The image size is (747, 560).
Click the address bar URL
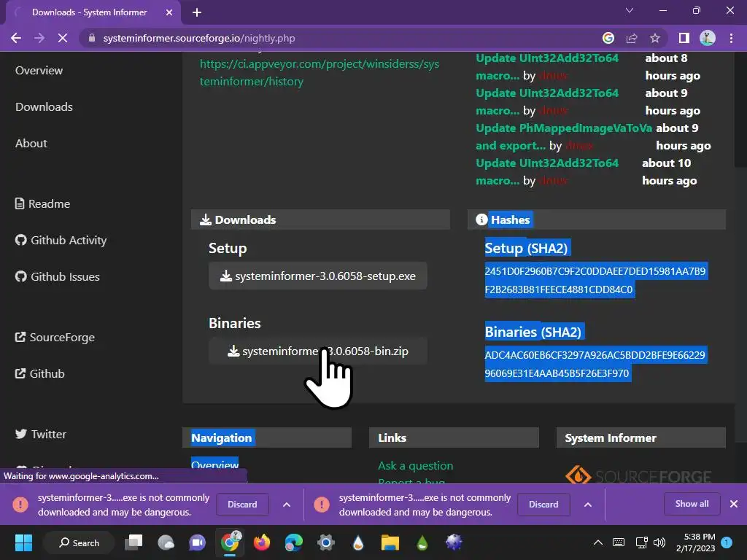click(x=199, y=38)
